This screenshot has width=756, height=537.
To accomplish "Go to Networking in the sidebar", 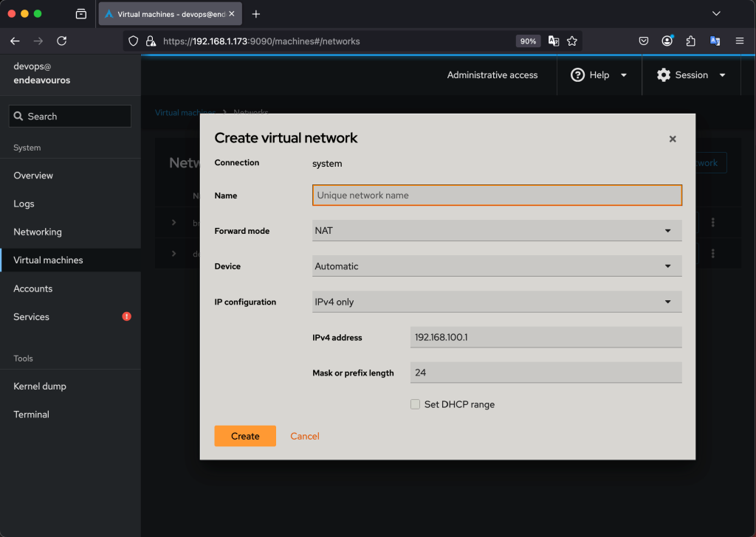I will [x=38, y=232].
